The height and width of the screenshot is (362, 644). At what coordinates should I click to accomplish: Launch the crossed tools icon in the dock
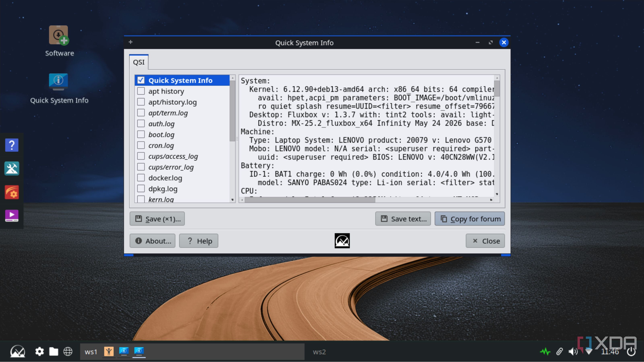[x=12, y=168]
